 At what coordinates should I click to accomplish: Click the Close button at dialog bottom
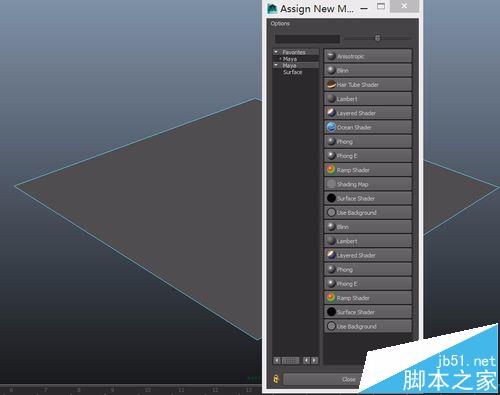pyautogui.click(x=323, y=379)
